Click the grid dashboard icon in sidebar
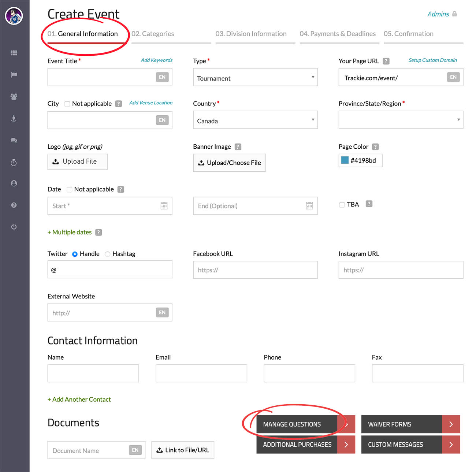The height and width of the screenshot is (472, 476). (x=14, y=53)
